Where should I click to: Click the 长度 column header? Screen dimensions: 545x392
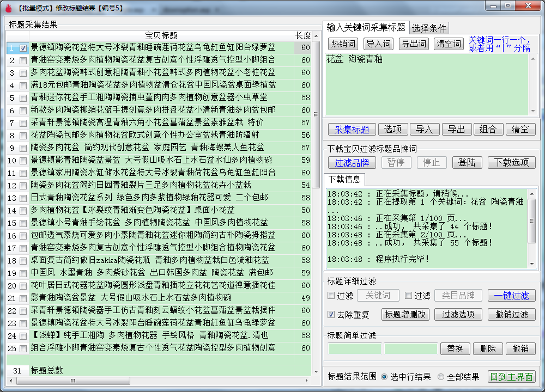pyautogui.click(x=302, y=35)
